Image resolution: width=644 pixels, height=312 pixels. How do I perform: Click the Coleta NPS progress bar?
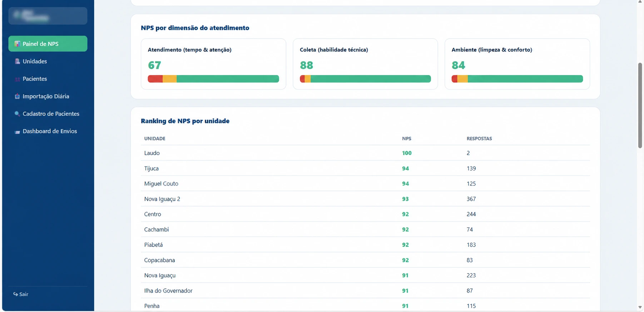365,79
